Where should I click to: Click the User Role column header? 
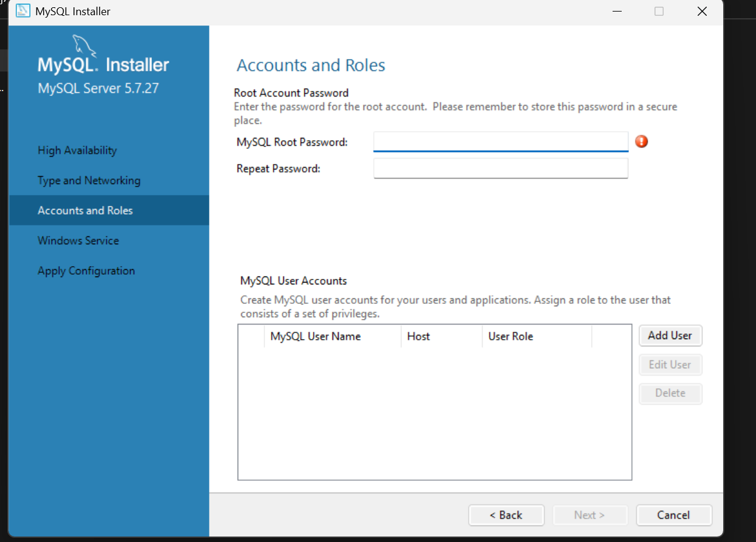click(x=537, y=336)
